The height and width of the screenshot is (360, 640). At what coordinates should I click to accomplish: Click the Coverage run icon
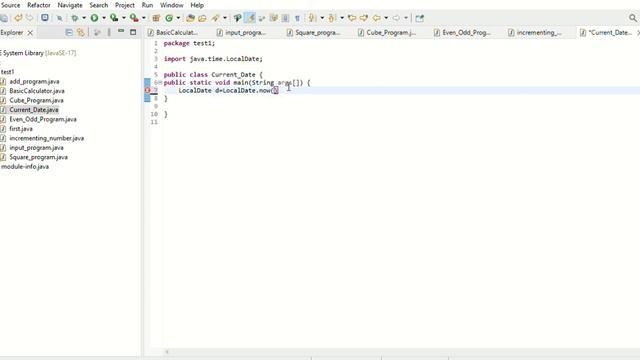(x=114, y=18)
